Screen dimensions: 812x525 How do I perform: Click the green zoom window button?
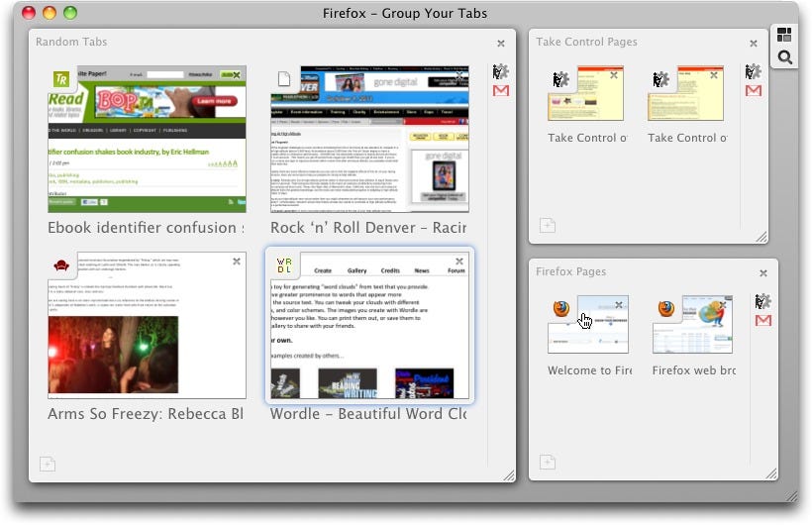(70, 13)
